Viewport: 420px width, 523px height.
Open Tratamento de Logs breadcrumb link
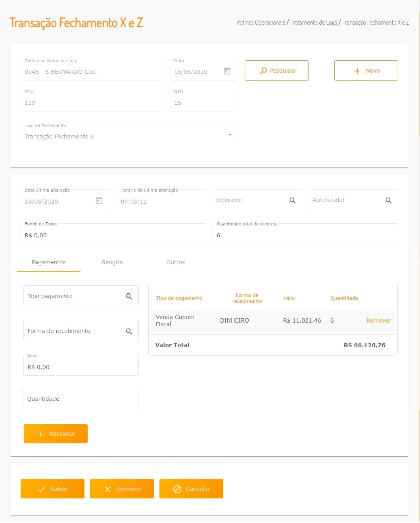[314, 23]
